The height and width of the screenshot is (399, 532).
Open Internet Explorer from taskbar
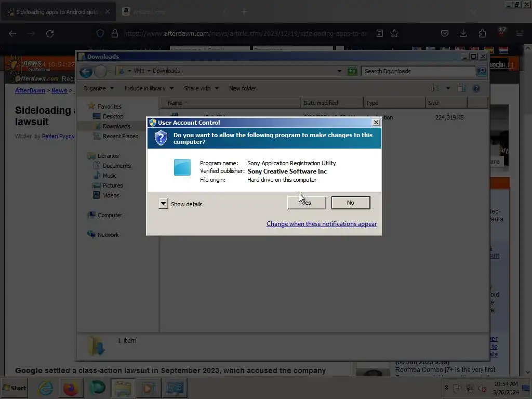coord(46,388)
